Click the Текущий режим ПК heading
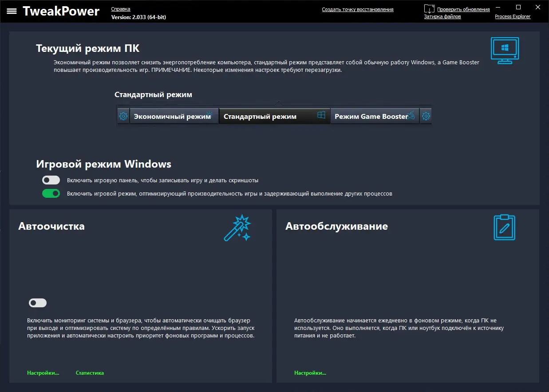Screen dimensions: 549x392 click(88, 48)
